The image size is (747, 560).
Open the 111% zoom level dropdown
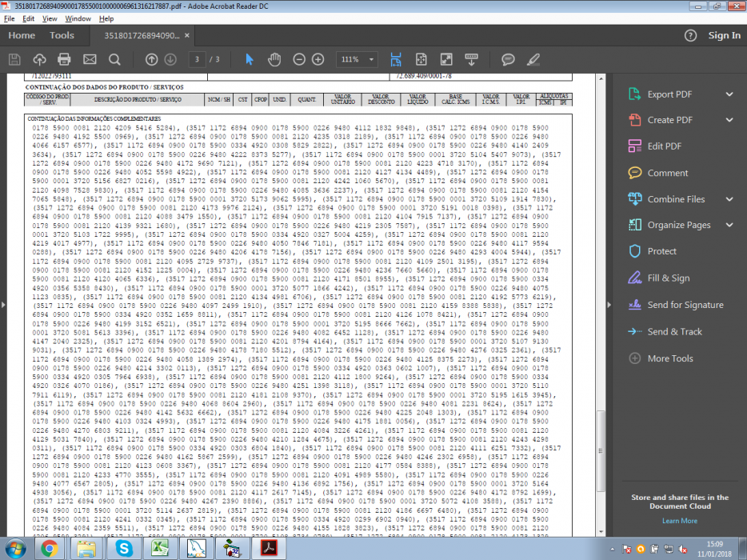[357, 59]
